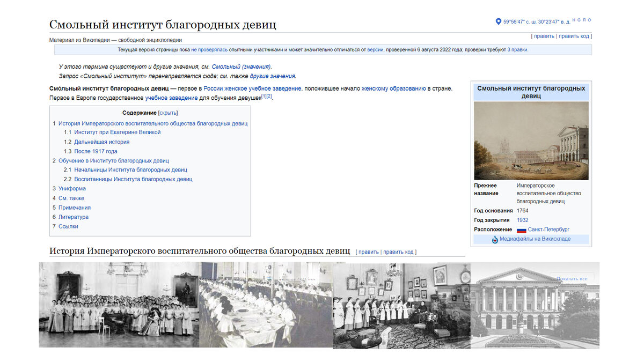Go to contents item 1.1 Институт при Екатерине Великой
Image resolution: width=644 pixels, height=362 pixels.
pyautogui.click(x=112, y=132)
